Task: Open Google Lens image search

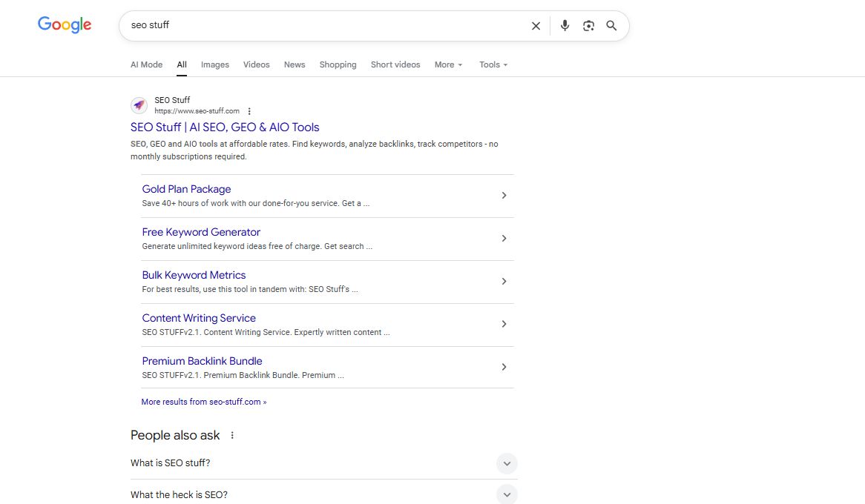Action: click(x=588, y=25)
